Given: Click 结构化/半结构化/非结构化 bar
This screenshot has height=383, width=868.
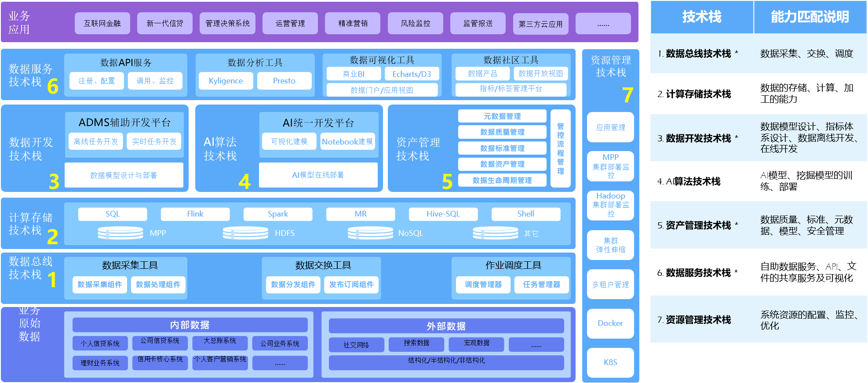Looking at the screenshot, I should pyautogui.click(x=446, y=362).
